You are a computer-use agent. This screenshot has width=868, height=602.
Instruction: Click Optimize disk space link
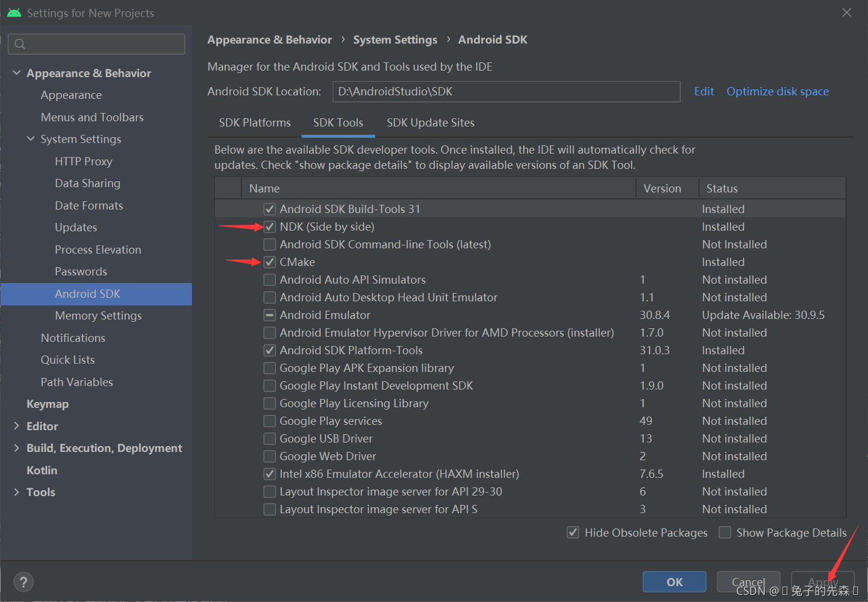point(777,91)
